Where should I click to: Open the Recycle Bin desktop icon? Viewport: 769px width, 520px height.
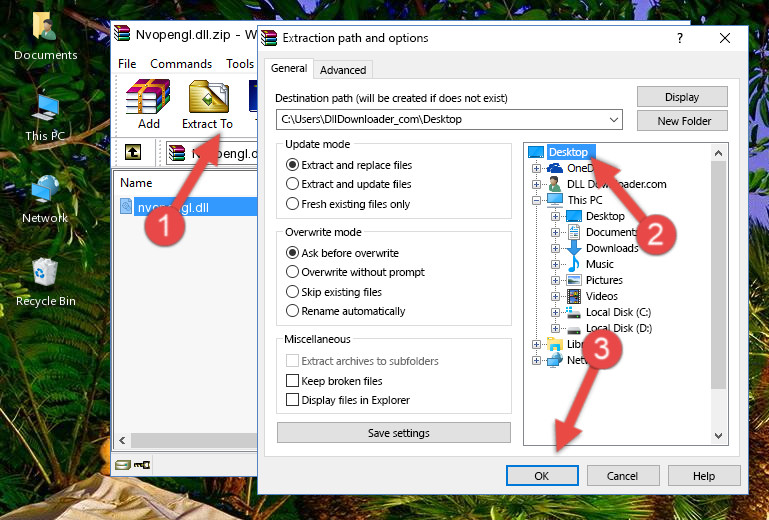(45, 272)
